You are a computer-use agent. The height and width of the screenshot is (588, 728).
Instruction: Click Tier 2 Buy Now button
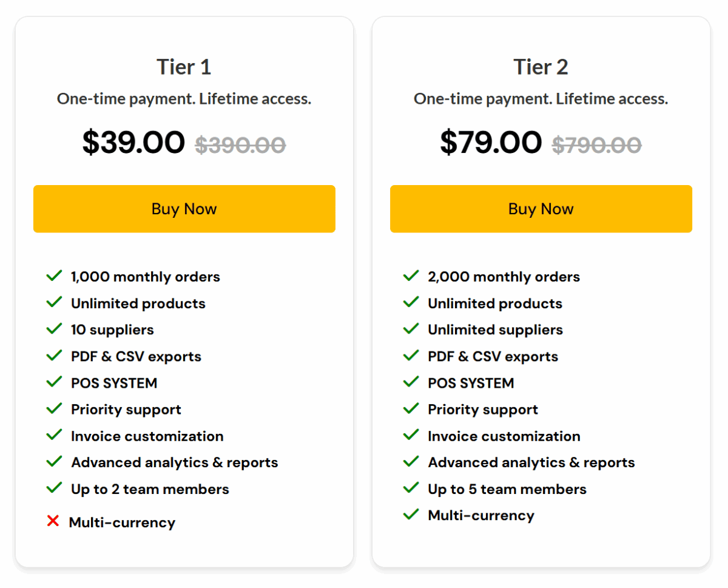pyautogui.click(x=541, y=209)
